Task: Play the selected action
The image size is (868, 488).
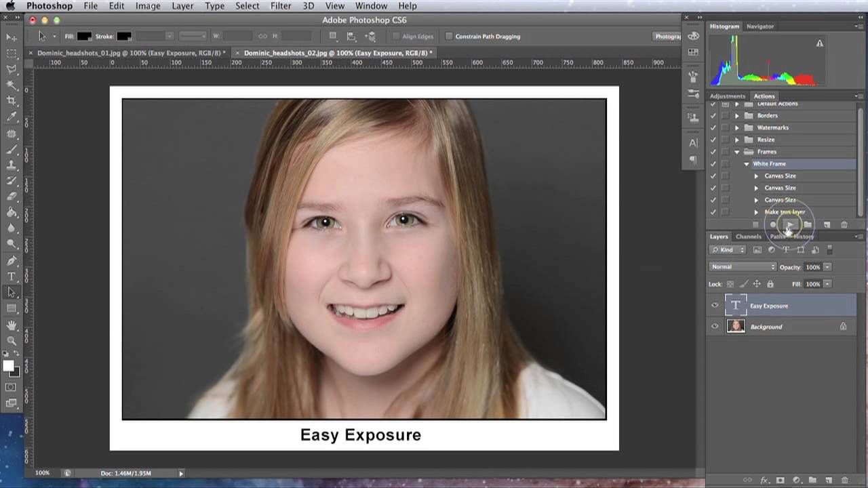Action: pos(789,224)
